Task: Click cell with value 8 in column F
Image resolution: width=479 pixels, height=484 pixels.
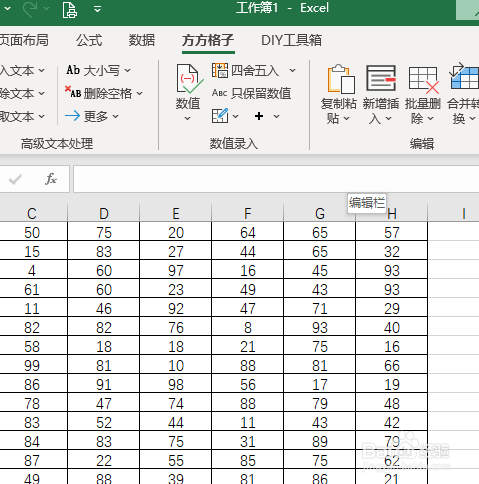Action: click(x=248, y=327)
